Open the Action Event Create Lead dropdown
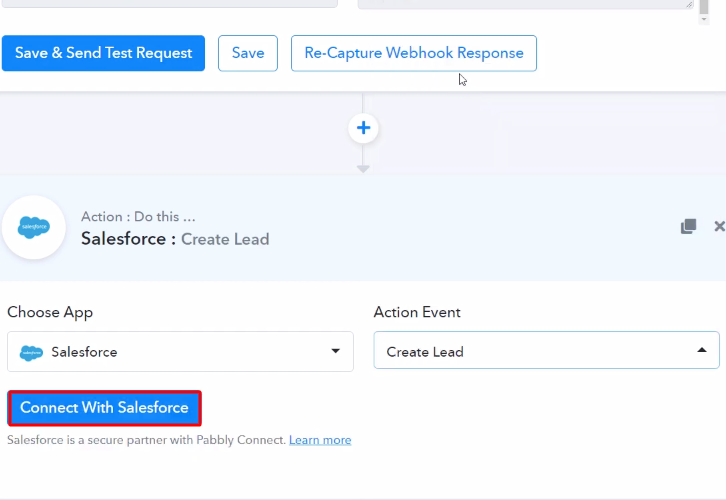This screenshot has width=726, height=500. (546, 350)
